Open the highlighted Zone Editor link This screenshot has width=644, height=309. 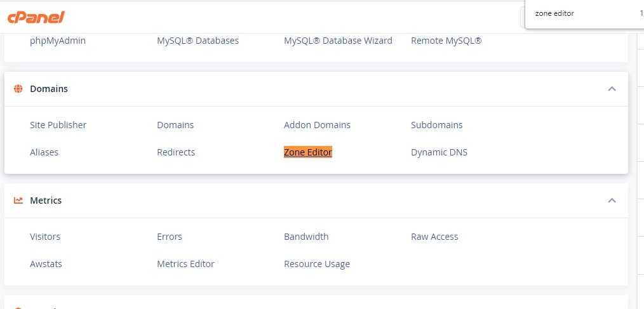pyautogui.click(x=307, y=152)
